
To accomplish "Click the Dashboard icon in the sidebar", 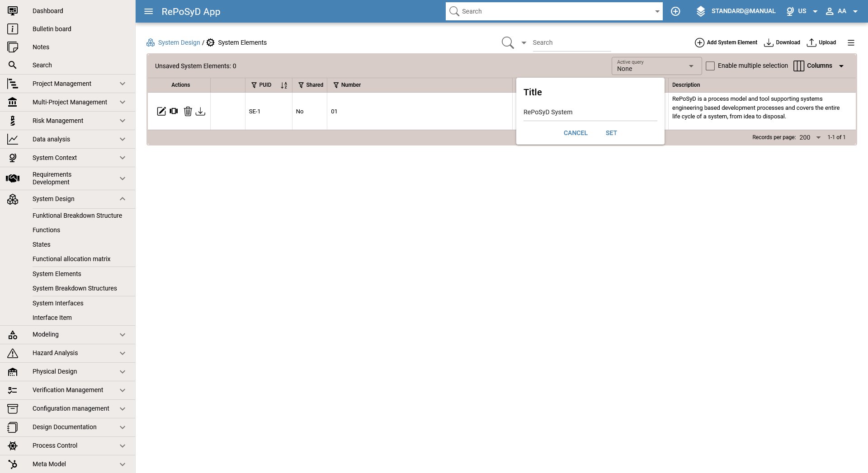I will pos(13,11).
